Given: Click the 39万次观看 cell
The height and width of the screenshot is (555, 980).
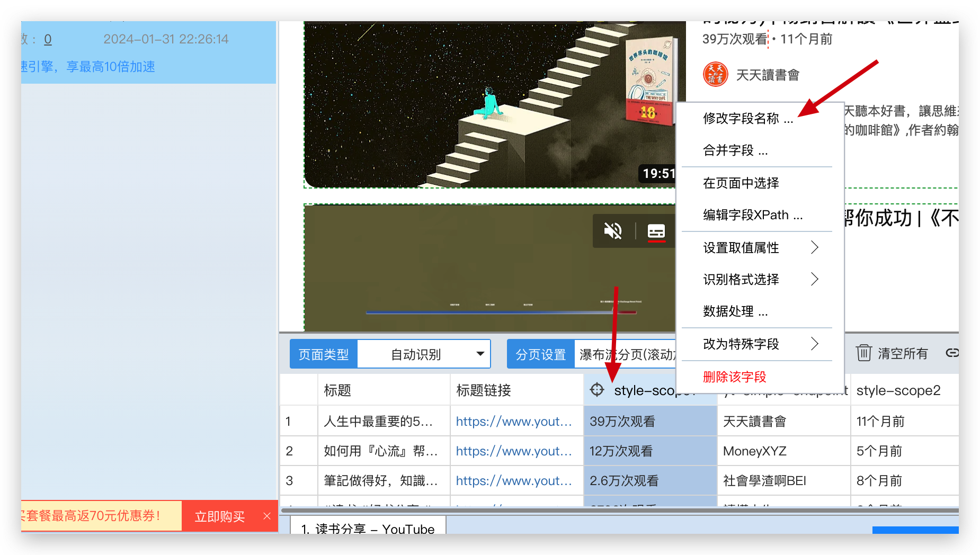Looking at the screenshot, I should pyautogui.click(x=650, y=422).
